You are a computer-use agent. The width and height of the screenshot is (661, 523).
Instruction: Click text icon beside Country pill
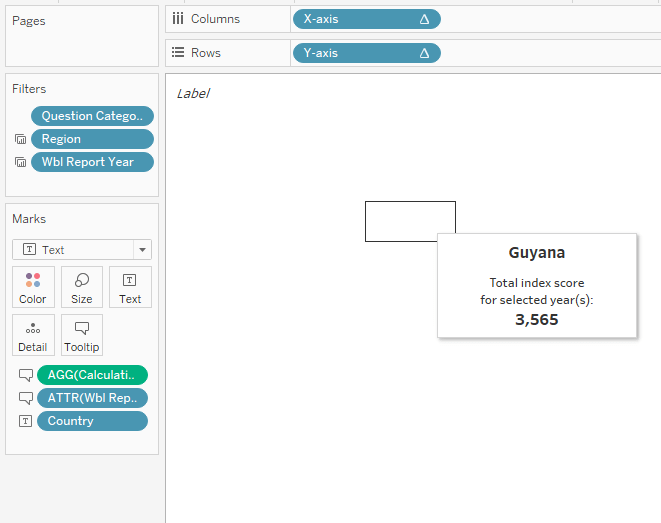click(x=26, y=421)
